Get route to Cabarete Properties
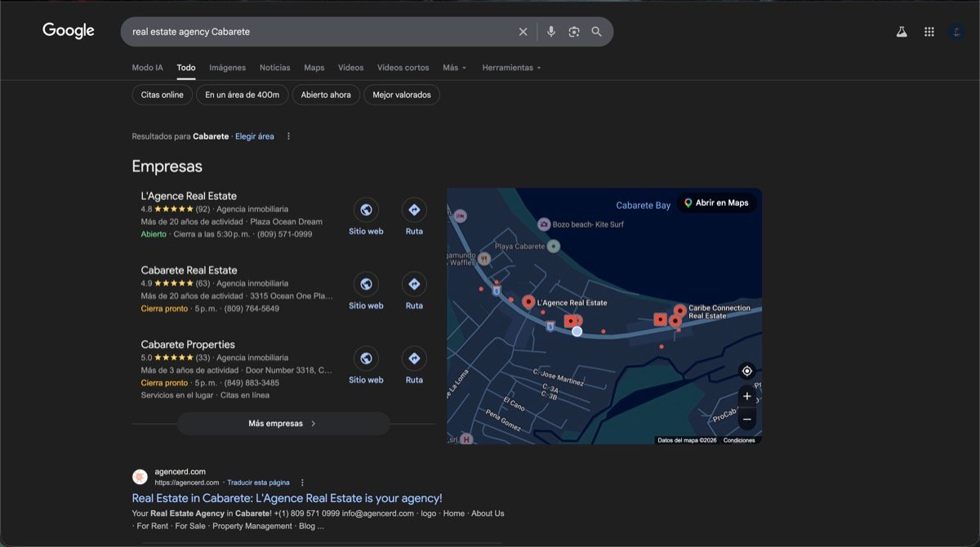980x547 pixels. [x=414, y=358]
